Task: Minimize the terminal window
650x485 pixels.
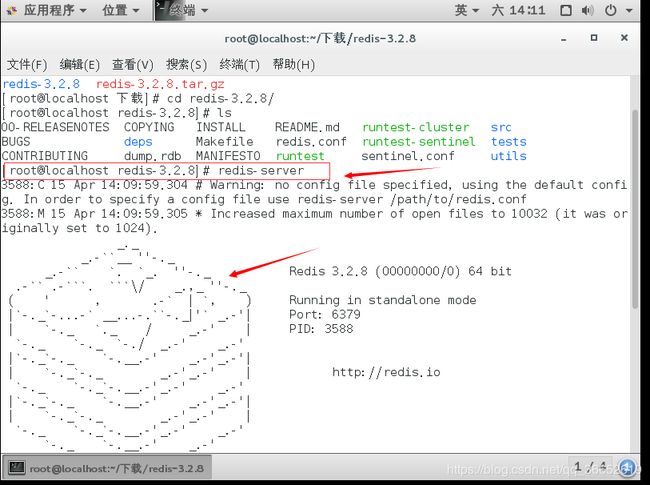Action: coord(564,39)
